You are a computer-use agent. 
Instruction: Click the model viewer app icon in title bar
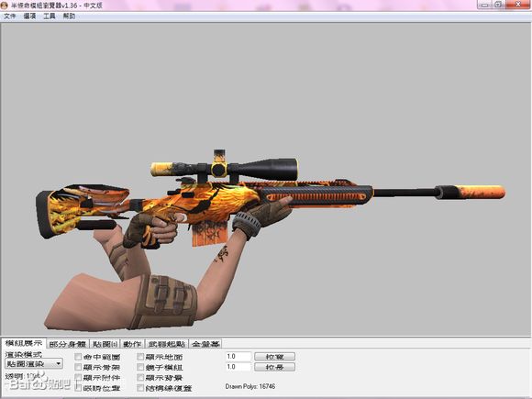point(4,6)
